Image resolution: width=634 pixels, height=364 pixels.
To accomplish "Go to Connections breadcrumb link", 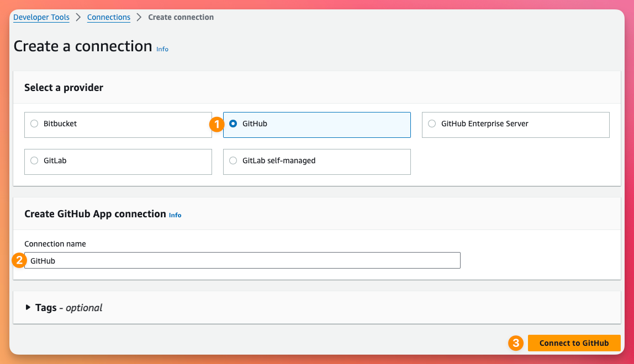I will 109,17.
